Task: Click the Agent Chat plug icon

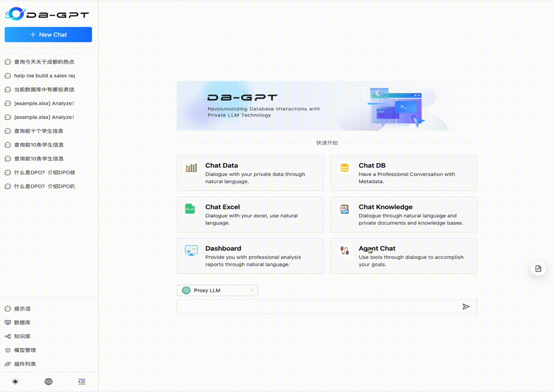Action: 345,251
